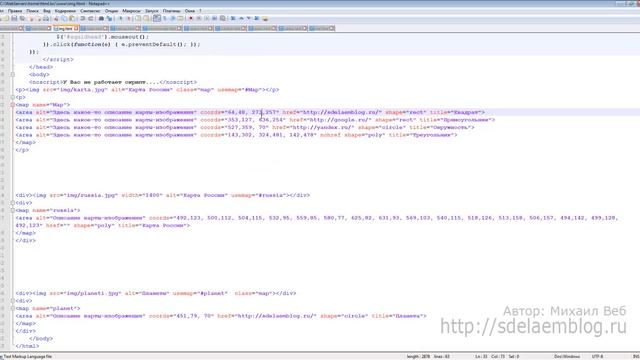
Task: Open Find with the binoculars icon
Action: [x=101, y=18]
